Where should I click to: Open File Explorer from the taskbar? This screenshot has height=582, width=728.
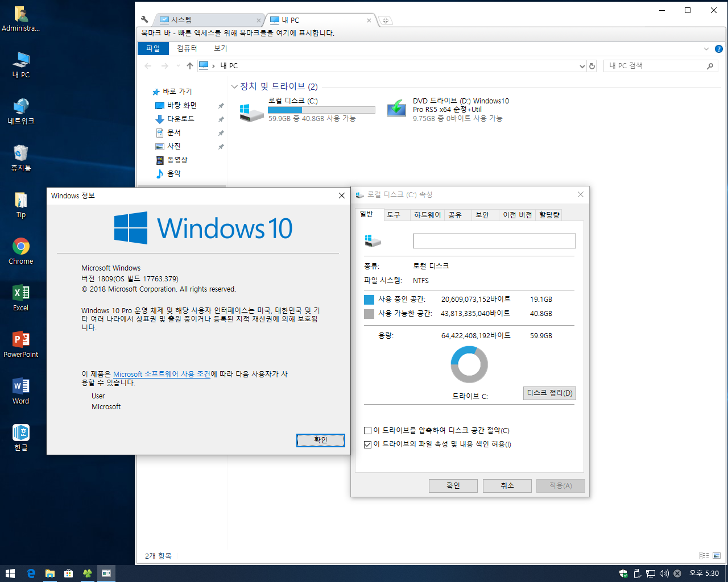(x=49, y=573)
